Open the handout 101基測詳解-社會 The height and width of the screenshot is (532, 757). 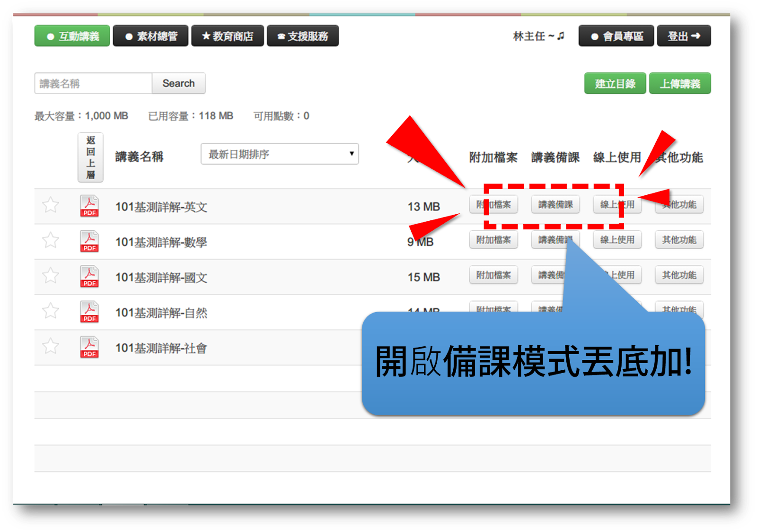[161, 349]
